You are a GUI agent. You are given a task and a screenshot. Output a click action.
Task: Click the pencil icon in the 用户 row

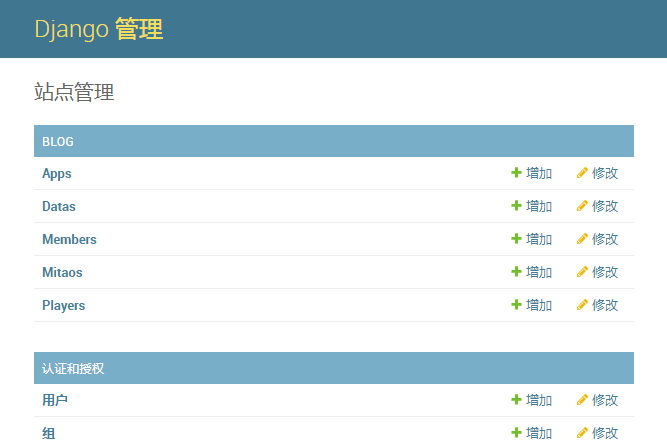(x=582, y=400)
